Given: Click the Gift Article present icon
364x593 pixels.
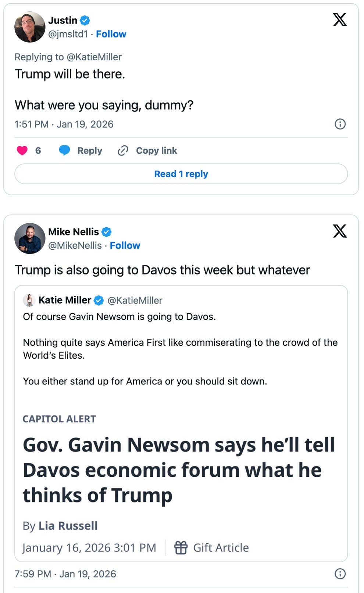Looking at the screenshot, I should tap(181, 548).
